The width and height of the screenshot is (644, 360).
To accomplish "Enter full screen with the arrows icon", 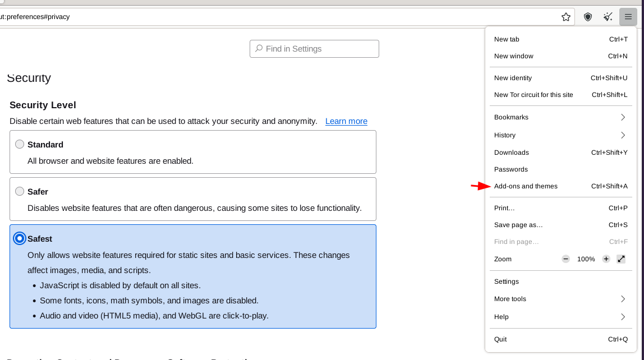I will (x=621, y=259).
